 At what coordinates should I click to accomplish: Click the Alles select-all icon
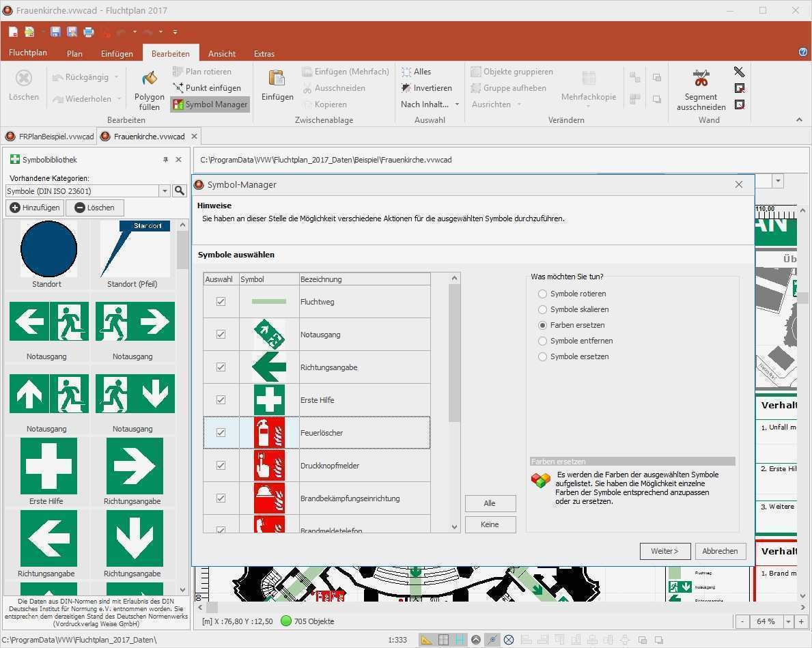(x=406, y=72)
